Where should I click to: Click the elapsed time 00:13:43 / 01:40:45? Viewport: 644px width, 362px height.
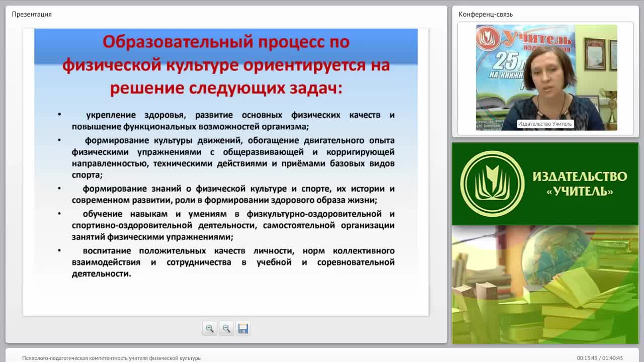pyautogui.click(x=600, y=358)
